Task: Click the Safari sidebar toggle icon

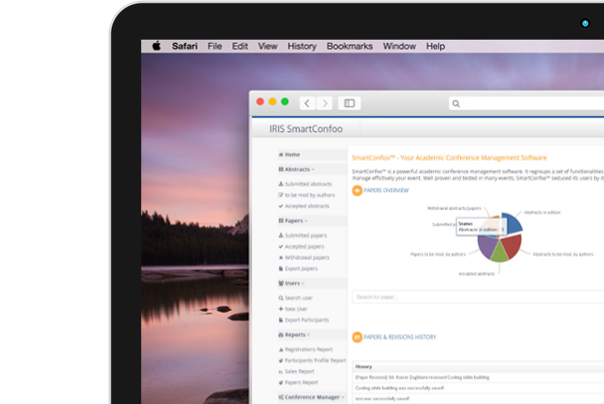Action: [x=349, y=103]
